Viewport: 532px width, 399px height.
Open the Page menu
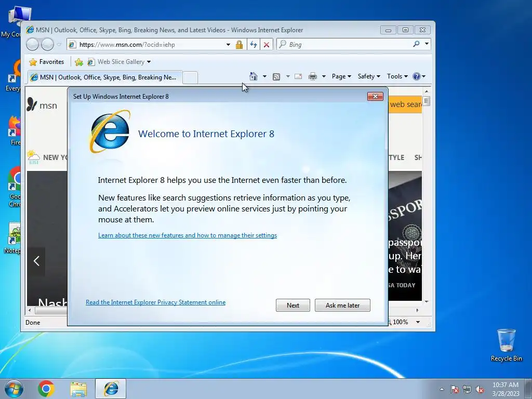click(341, 76)
